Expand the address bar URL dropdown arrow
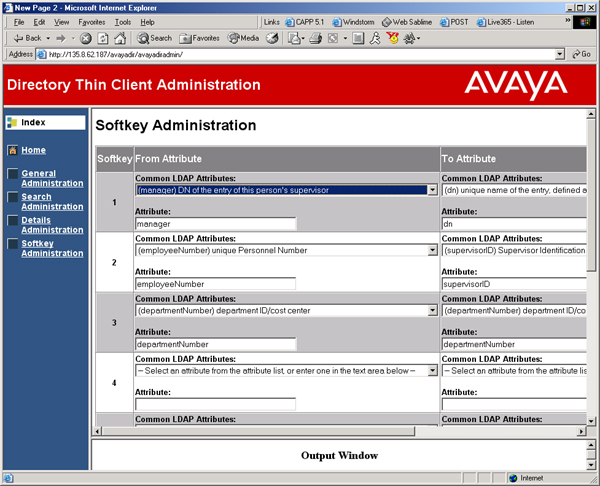The width and height of the screenshot is (600, 486). 560,55
